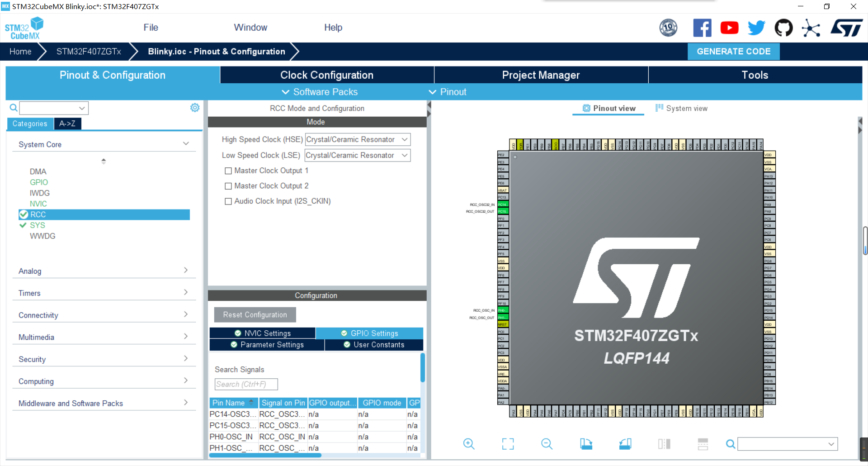
Task: Switch to Pinout view
Action: [x=609, y=109]
